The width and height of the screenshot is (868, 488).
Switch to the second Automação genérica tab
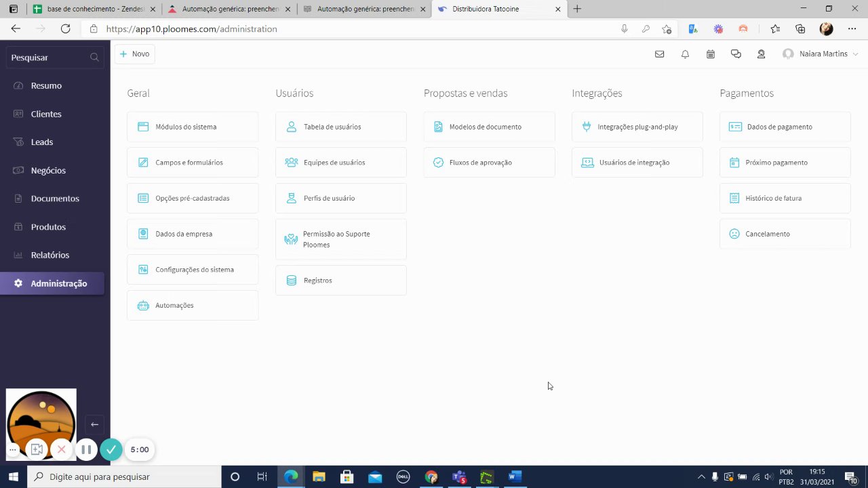click(364, 9)
